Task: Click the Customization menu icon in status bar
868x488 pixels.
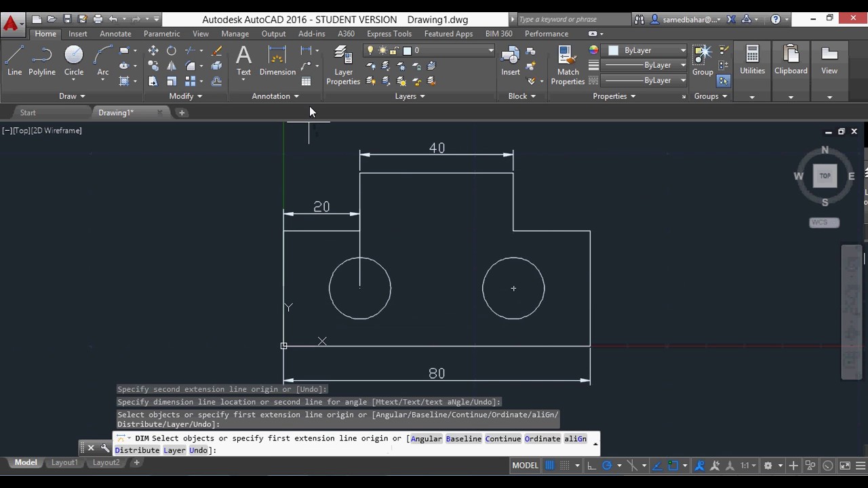Action: (862, 466)
